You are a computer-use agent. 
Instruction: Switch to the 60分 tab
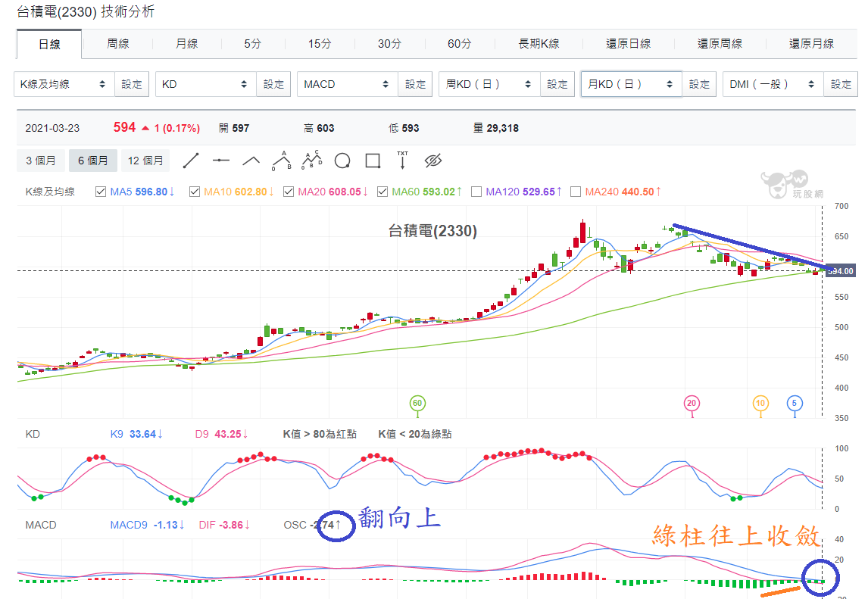point(459,44)
